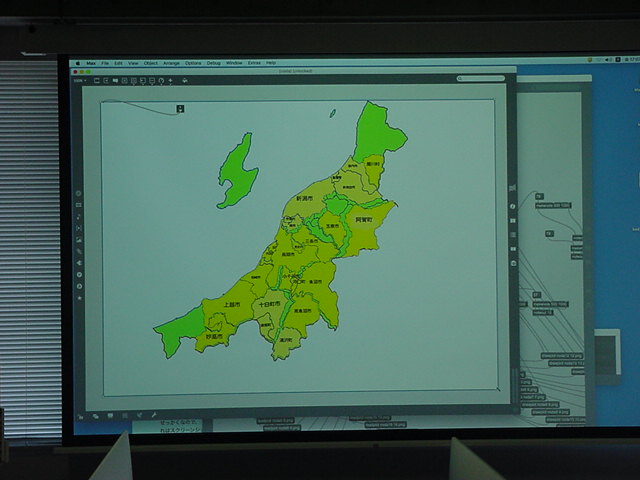Open the Edit menu
This screenshot has width=640, height=480.
pyautogui.click(x=118, y=63)
